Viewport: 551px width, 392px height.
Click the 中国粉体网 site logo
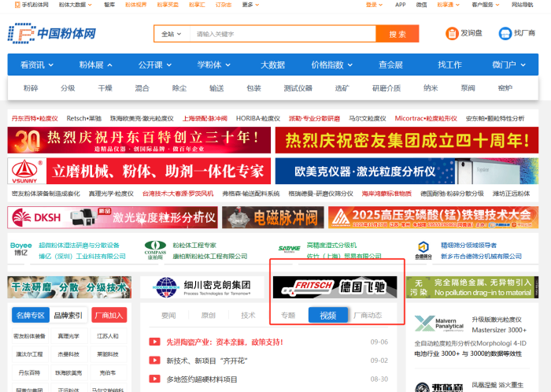coord(52,34)
